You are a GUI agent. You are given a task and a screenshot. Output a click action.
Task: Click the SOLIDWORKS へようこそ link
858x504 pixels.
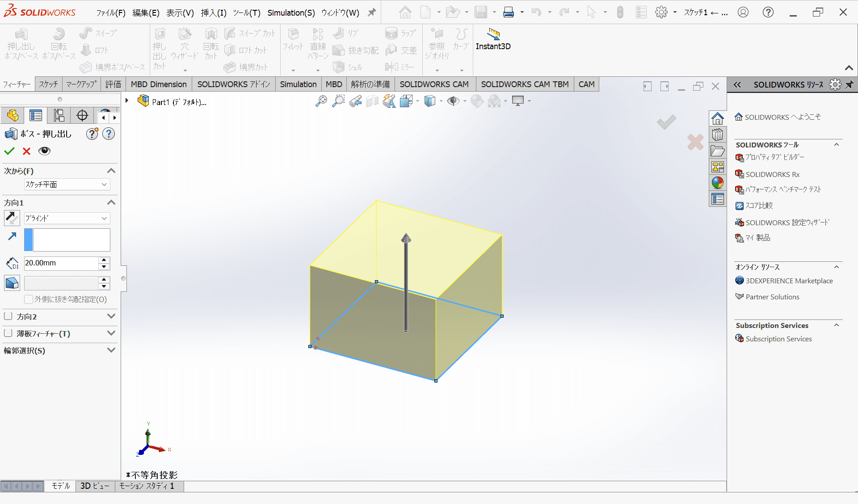pyautogui.click(x=782, y=117)
